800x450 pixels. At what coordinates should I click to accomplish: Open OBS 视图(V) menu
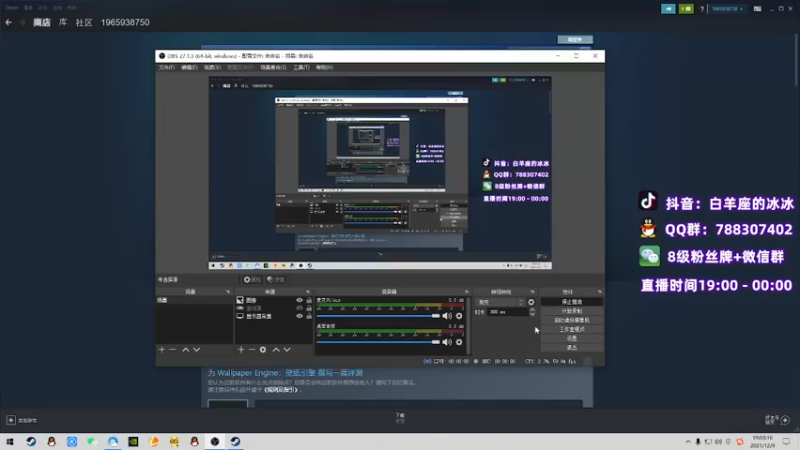(212, 67)
